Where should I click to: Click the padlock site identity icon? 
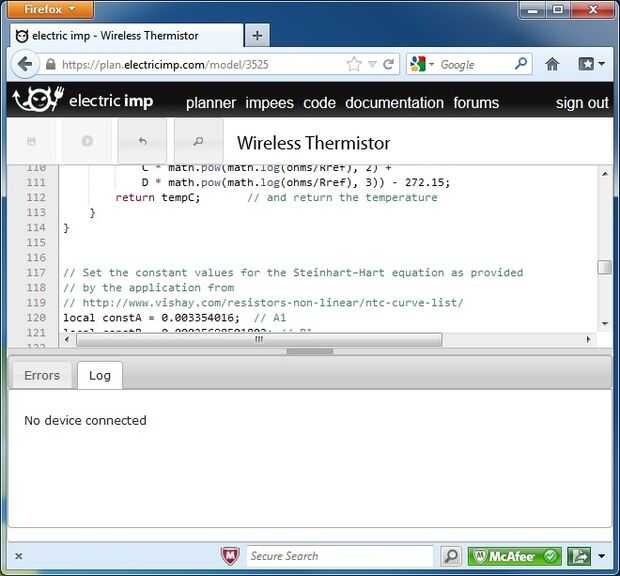51,64
